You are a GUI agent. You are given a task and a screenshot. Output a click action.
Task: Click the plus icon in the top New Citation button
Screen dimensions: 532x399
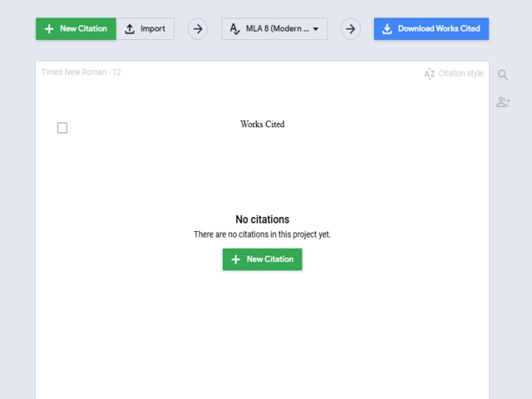pyautogui.click(x=49, y=29)
